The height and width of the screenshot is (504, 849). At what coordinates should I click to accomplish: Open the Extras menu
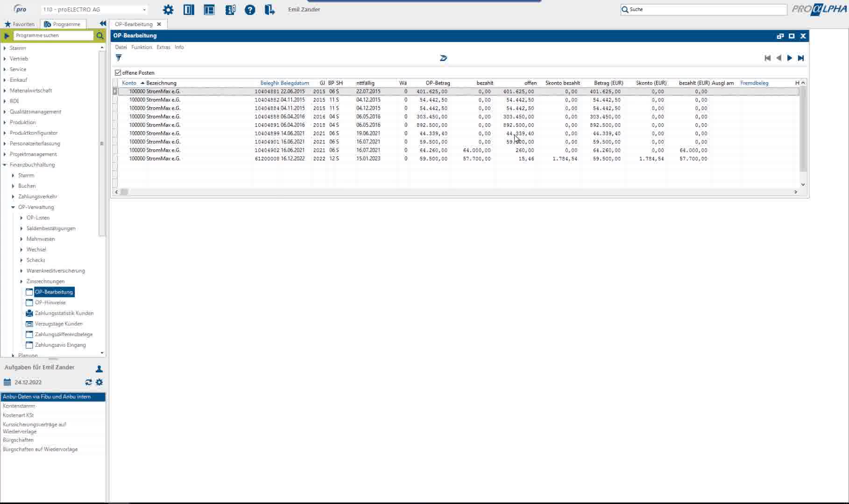point(163,47)
